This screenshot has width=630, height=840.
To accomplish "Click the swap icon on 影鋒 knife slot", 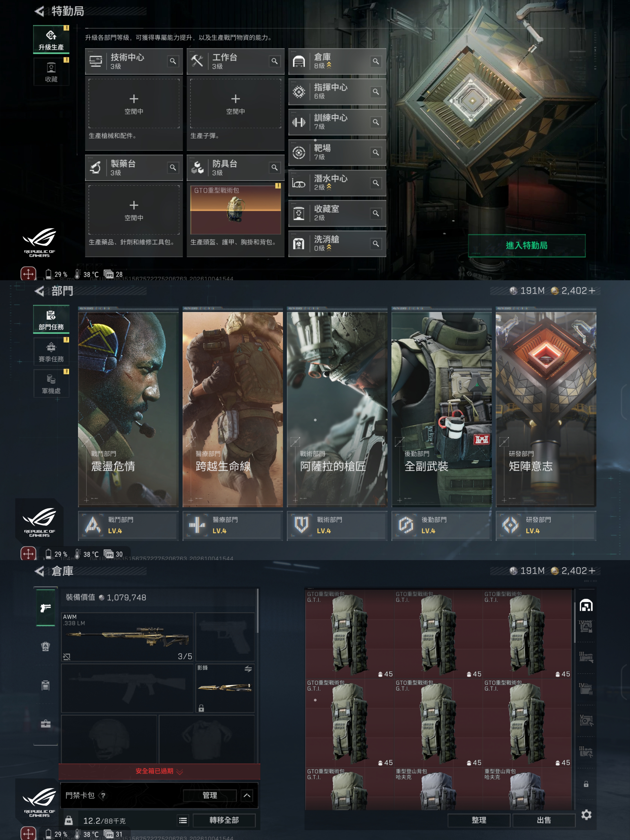I will [248, 669].
